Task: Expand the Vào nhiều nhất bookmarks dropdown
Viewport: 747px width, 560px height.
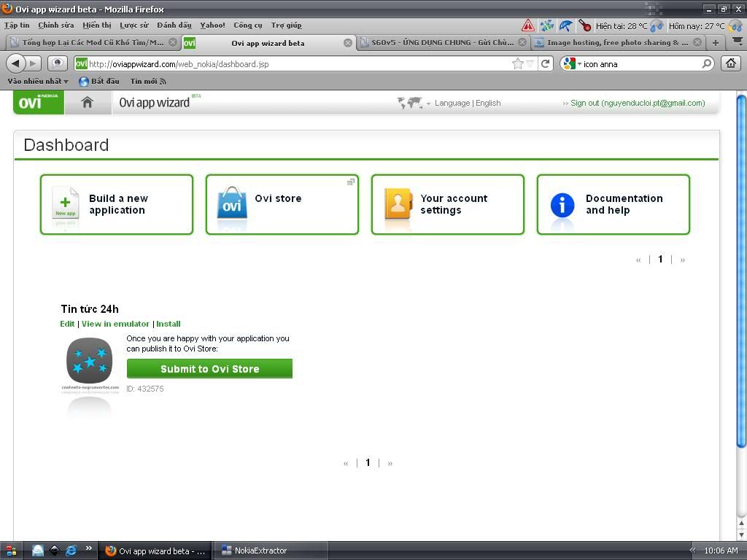Action: [x=38, y=82]
